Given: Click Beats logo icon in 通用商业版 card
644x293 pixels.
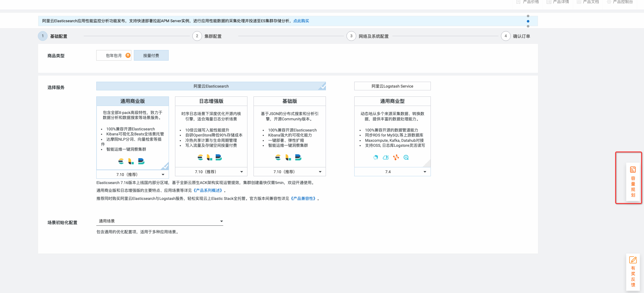Looking at the screenshot, I should (141, 161).
